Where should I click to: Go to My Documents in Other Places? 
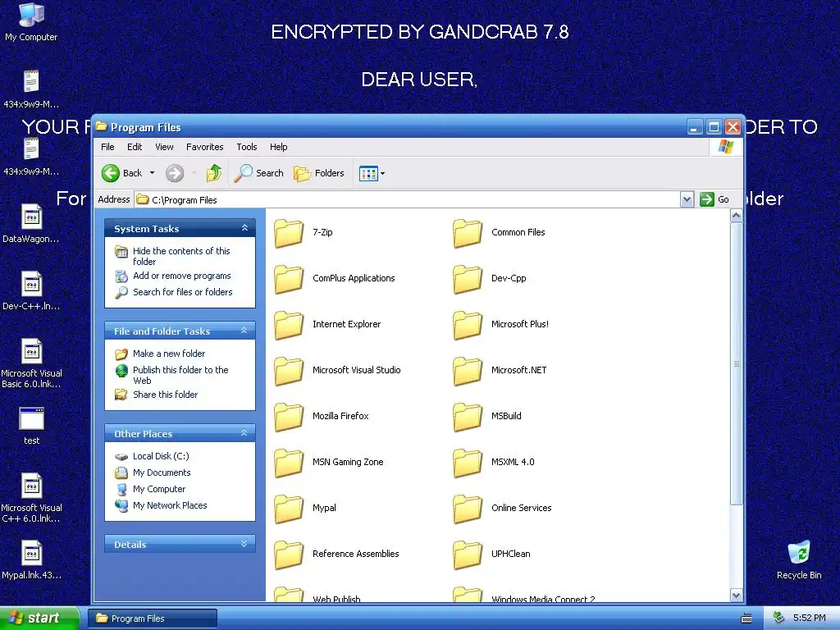point(162,472)
